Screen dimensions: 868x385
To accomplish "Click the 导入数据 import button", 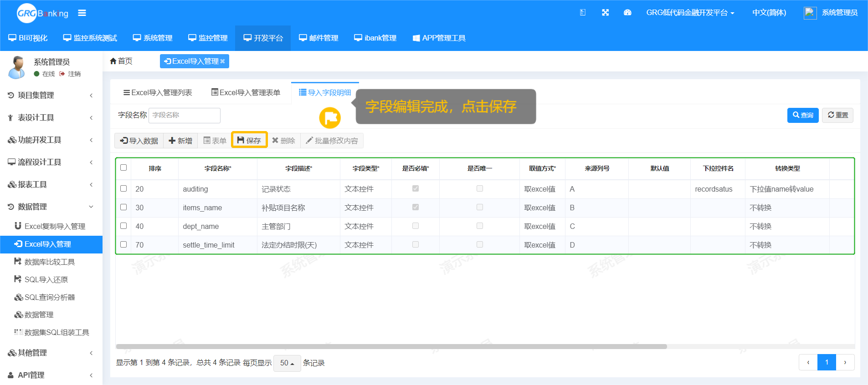I will pos(139,141).
